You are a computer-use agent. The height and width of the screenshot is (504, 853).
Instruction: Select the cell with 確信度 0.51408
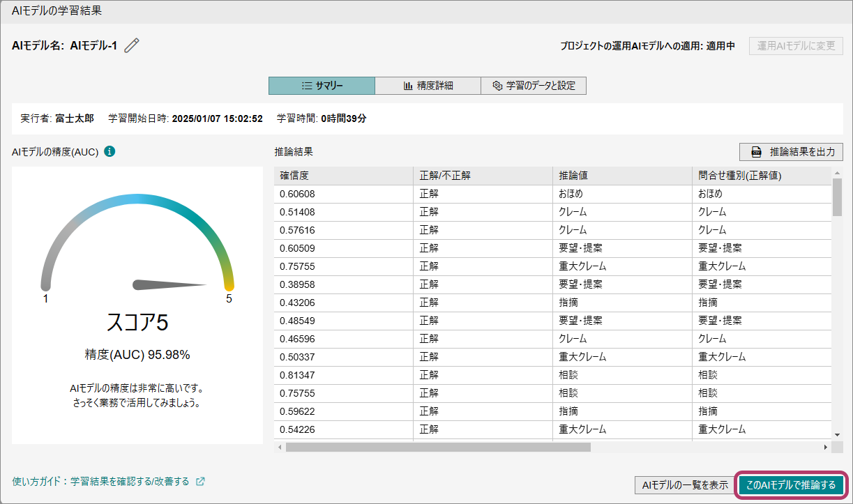(x=343, y=212)
